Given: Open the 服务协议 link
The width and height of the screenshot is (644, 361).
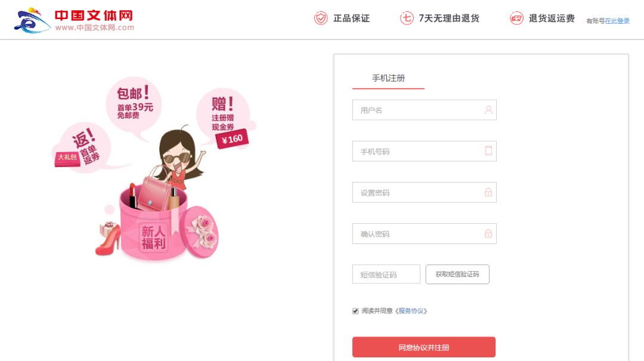Looking at the screenshot, I should (x=411, y=311).
